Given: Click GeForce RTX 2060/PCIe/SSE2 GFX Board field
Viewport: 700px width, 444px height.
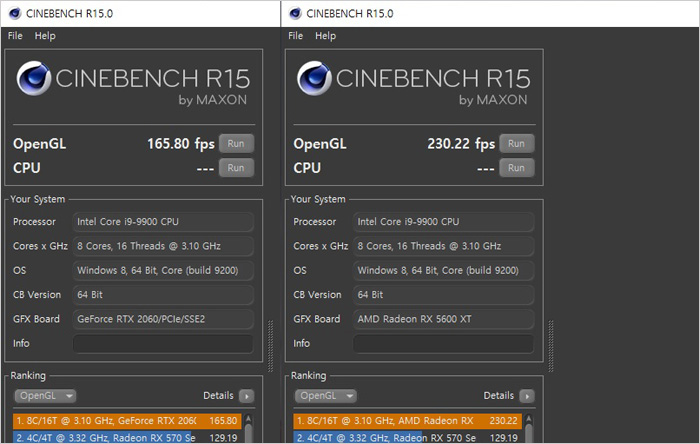Looking at the screenshot, I should 163,319.
